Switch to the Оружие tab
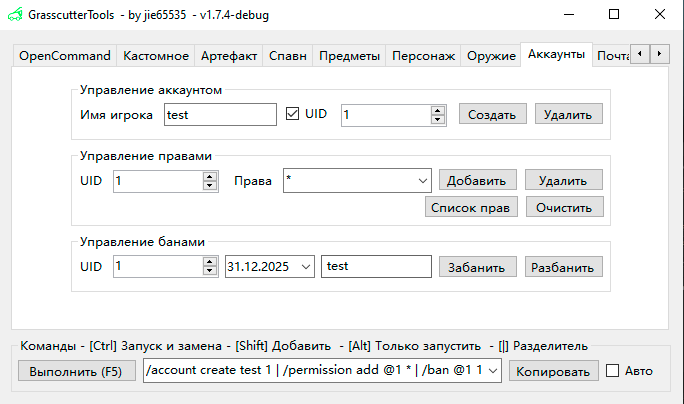Image resolution: width=684 pixels, height=404 pixels. [x=491, y=56]
